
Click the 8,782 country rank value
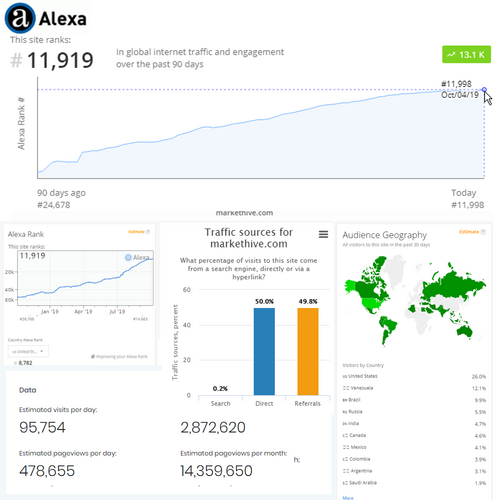(25, 363)
